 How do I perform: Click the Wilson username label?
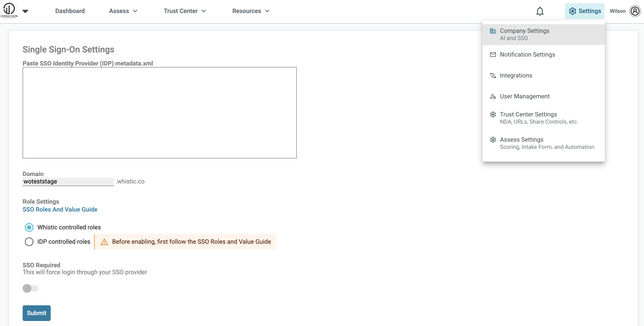pos(617,11)
